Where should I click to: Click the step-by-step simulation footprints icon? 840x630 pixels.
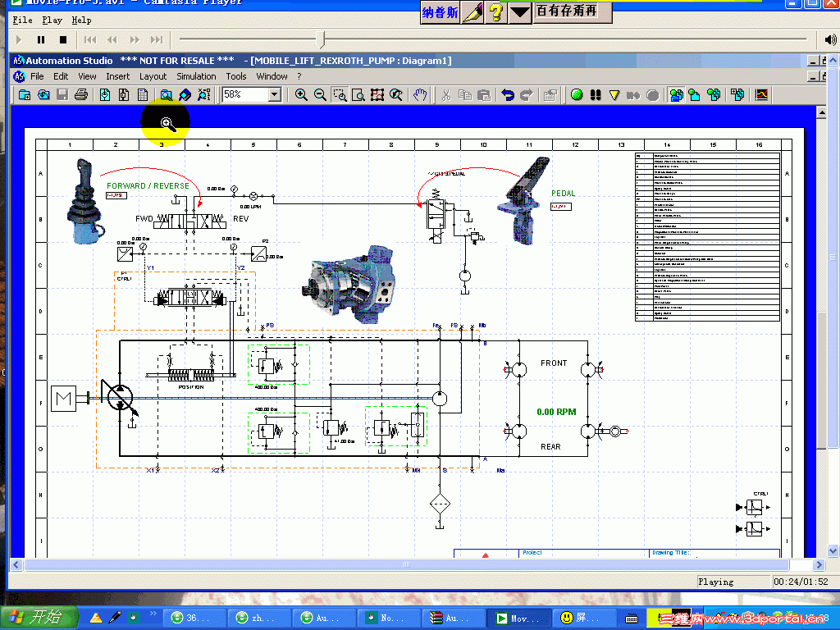(x=596, y=95)
